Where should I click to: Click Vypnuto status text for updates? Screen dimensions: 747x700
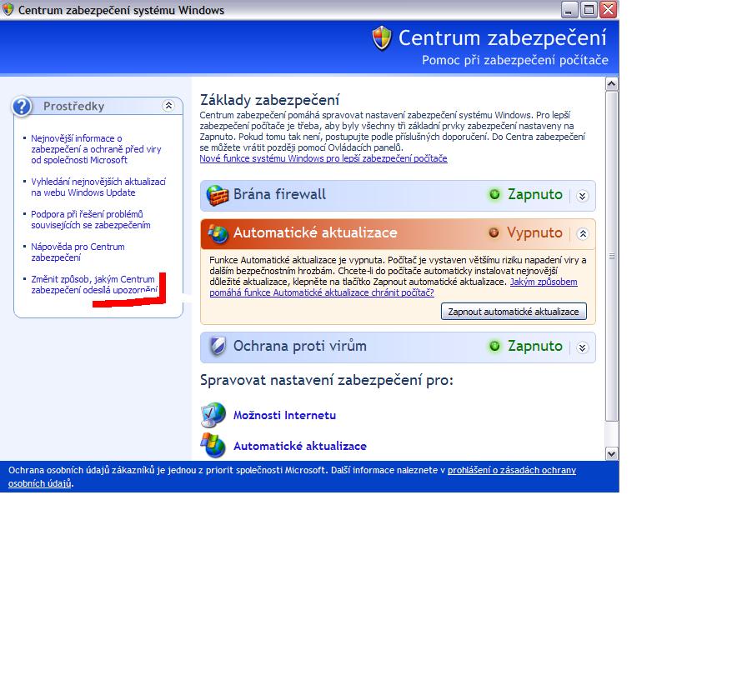click(534, 232)
